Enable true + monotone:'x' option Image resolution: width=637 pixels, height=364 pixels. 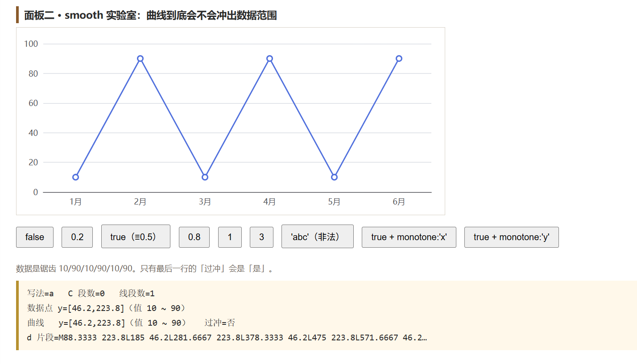point(409,237)
